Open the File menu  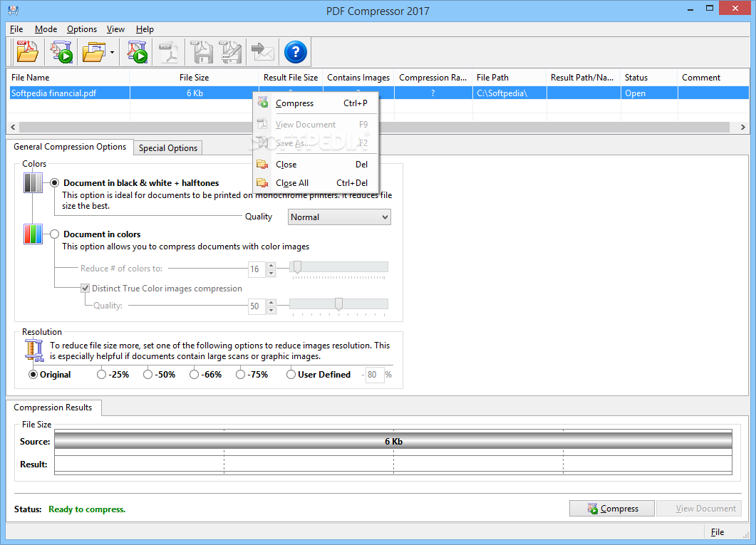(16, 29)
